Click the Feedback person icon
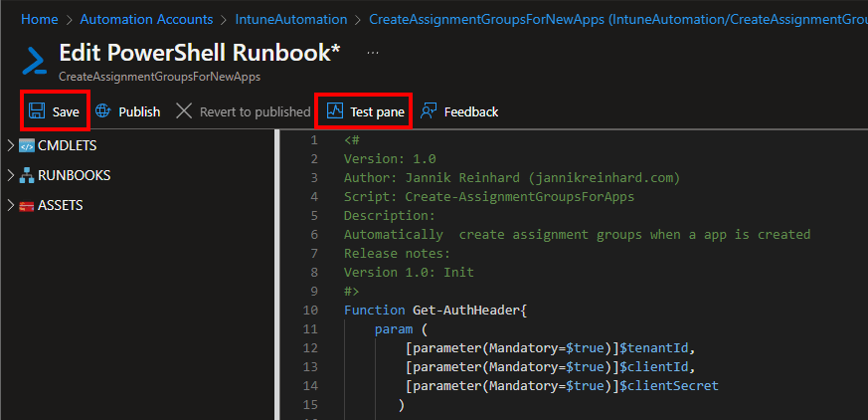Image resolution: width=868 pixels, height=420 pixels. click(429, 111)
